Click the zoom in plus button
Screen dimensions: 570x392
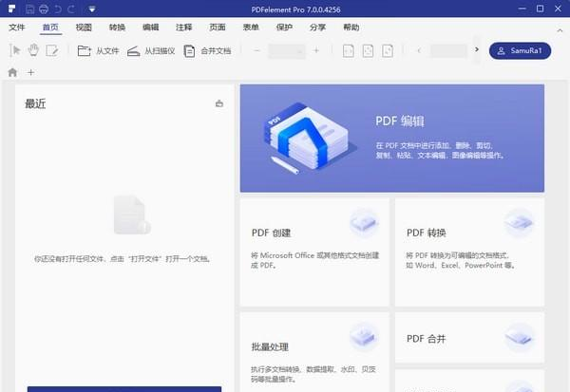[x=316, y=50]
